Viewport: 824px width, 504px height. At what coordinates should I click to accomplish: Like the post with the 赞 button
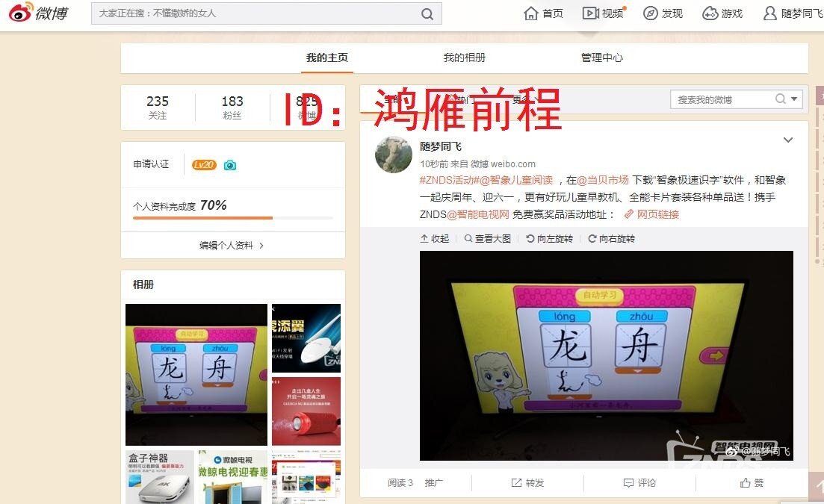(x=751, y=483)
